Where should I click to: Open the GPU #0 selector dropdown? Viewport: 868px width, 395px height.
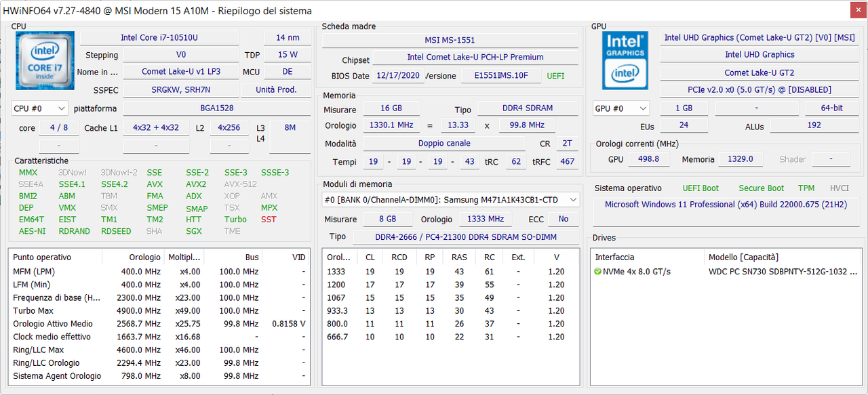620,108
